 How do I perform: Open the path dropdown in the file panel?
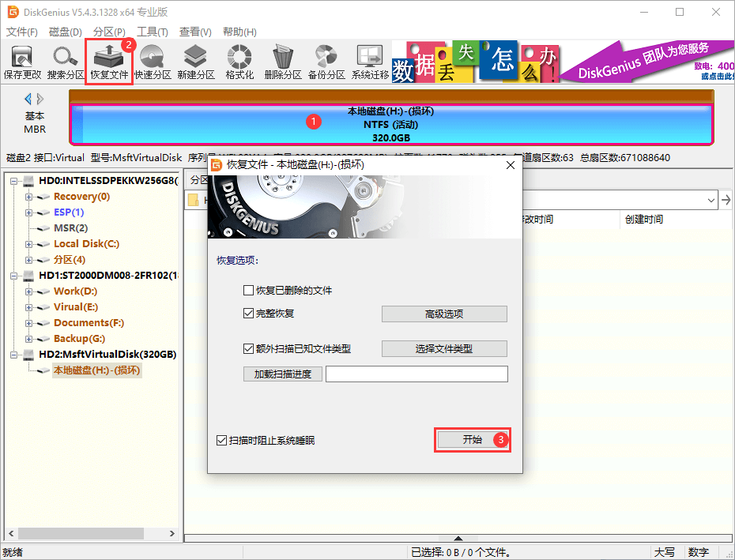[x=711, y=200]
